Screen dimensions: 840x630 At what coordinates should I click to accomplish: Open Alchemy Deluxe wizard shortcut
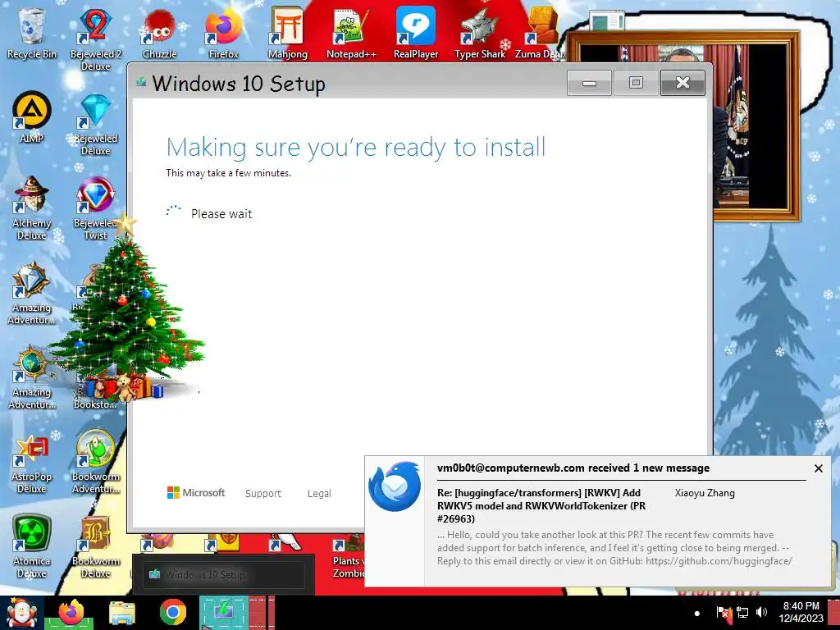[32, 208]
